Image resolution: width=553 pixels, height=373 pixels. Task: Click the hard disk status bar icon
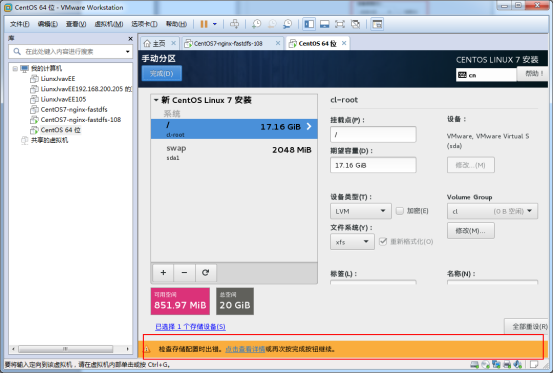[474, 365]
